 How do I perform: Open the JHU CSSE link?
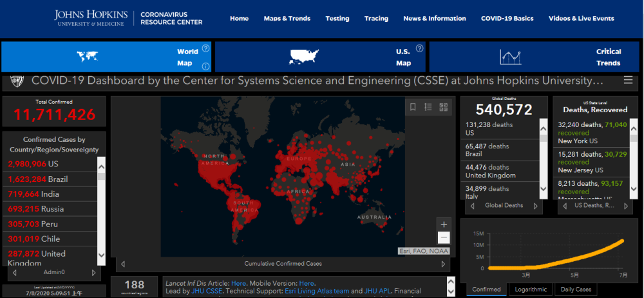click(x=207, y=291)
